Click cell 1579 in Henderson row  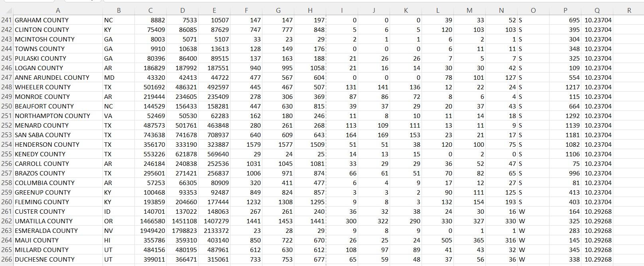pyautogui.click(x=246, y=144)
